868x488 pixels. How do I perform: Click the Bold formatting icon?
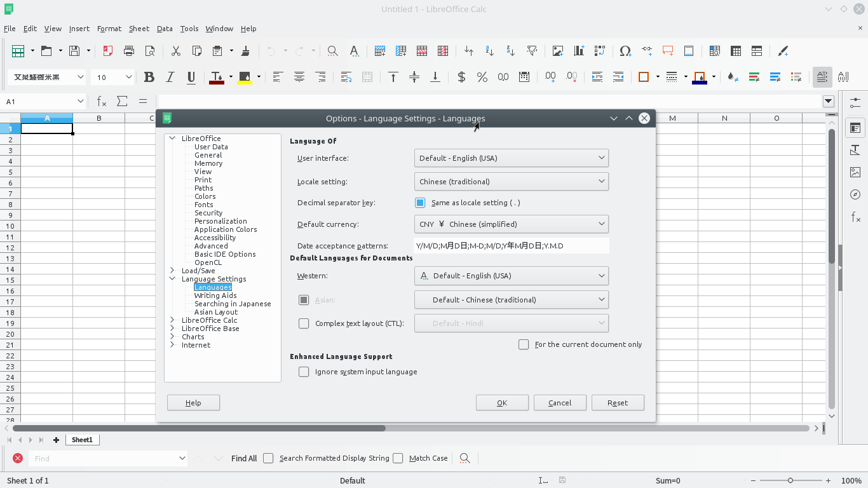click(x=149, y=77)
